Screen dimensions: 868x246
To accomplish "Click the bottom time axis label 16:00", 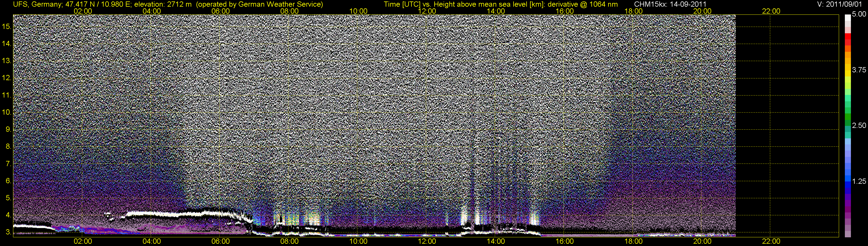I will click(x=564, y=241).
